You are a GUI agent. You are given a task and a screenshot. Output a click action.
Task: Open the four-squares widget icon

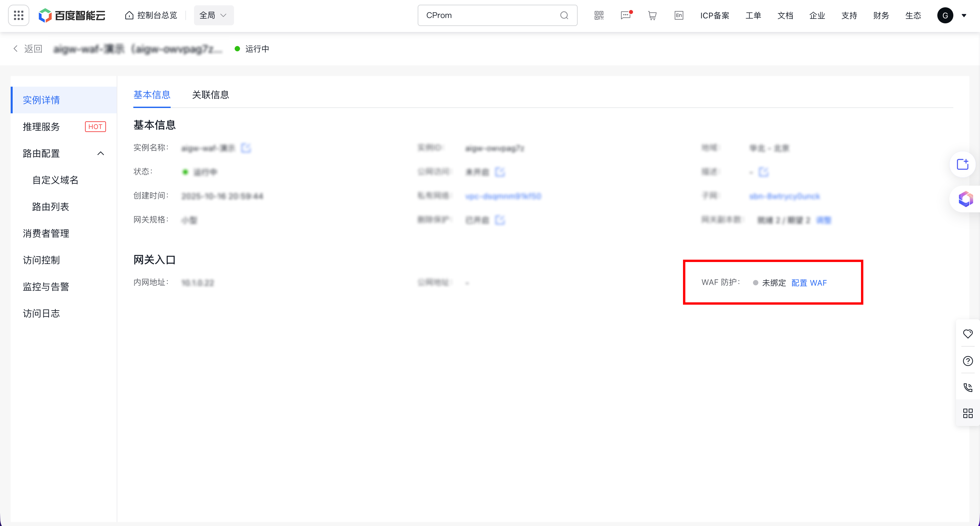967,413
